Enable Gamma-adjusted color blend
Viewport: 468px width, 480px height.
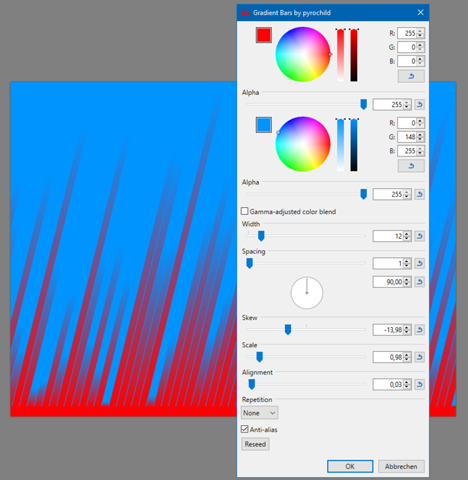tap(245, 211)
